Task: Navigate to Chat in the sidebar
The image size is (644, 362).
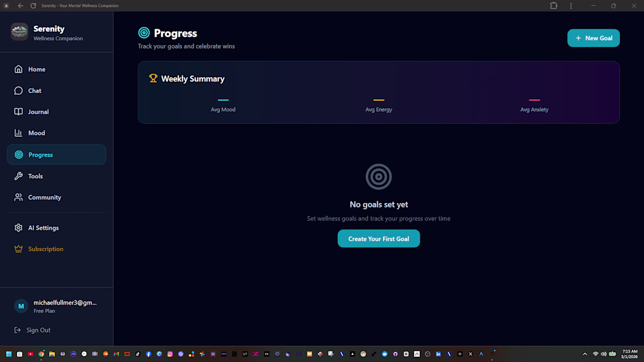Action: coord(57,90)
